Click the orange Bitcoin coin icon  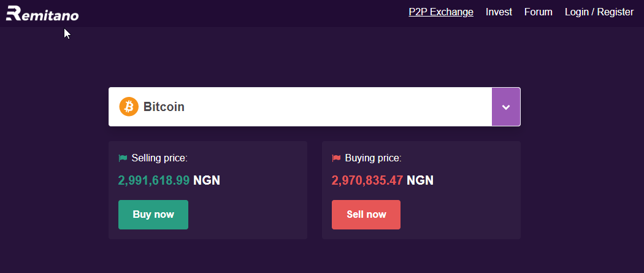click(129, 107)
